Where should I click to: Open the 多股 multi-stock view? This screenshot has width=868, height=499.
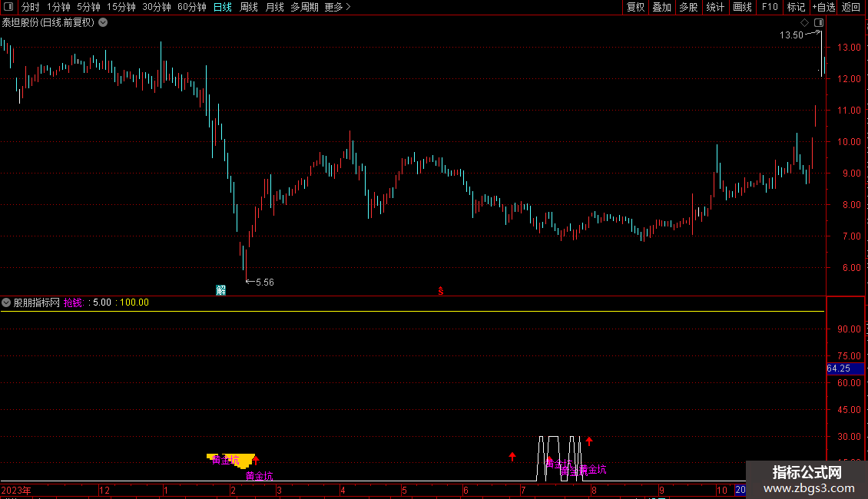click(x=688, y=7)
